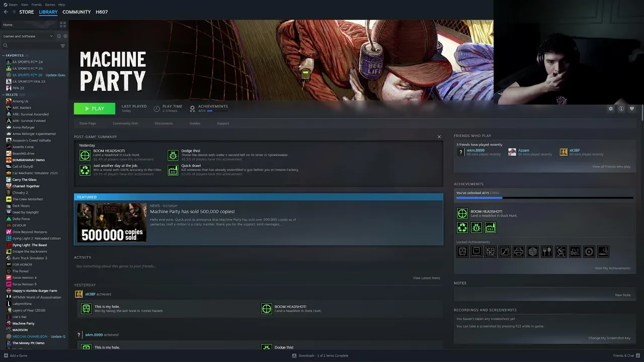644x362 pixels.
Task: Click View Latest News link
Action: click(427, 278)
